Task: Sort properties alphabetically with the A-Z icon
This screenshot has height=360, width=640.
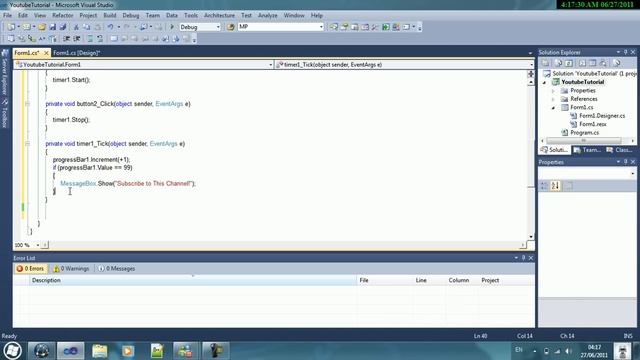Action: tap(555, 186)
